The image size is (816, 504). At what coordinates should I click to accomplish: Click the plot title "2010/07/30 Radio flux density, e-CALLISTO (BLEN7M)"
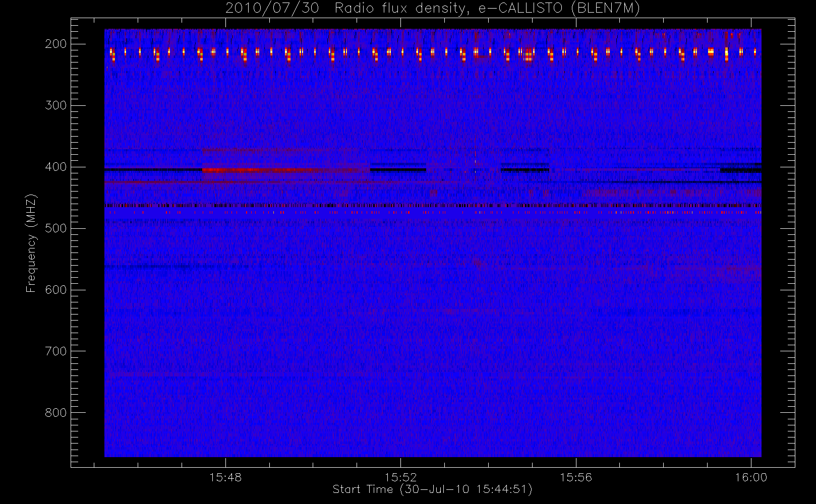[432, 8]
